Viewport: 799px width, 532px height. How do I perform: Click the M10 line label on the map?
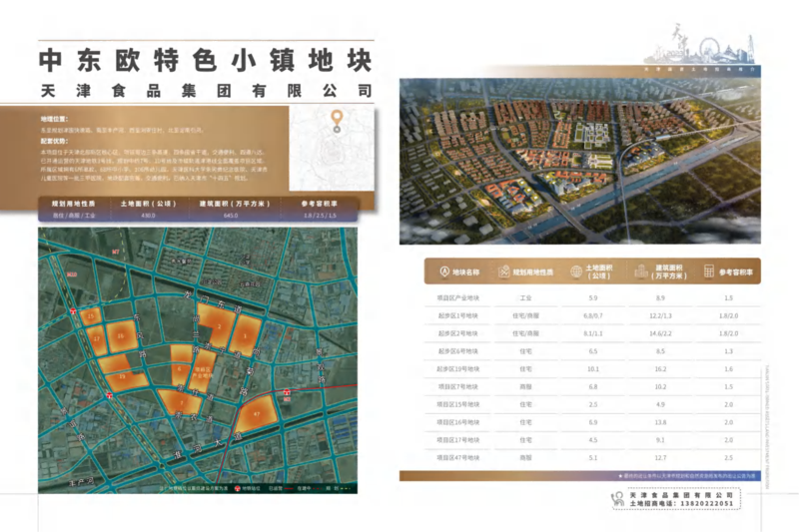(72, 273)
